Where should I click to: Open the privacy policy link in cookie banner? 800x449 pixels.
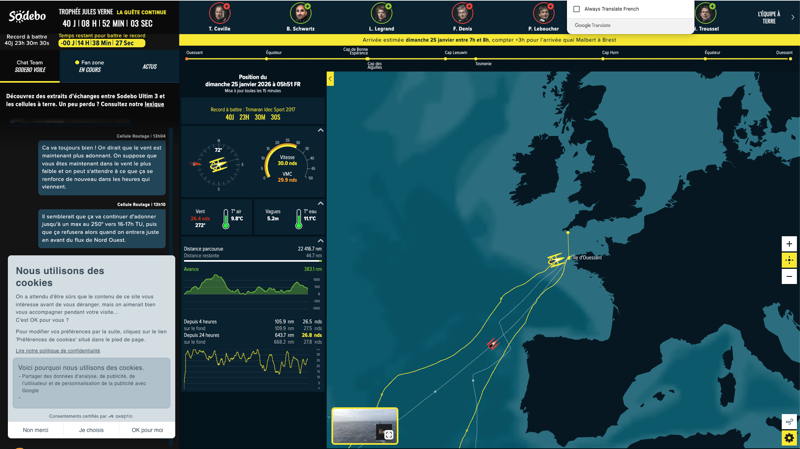pos(58,351)
